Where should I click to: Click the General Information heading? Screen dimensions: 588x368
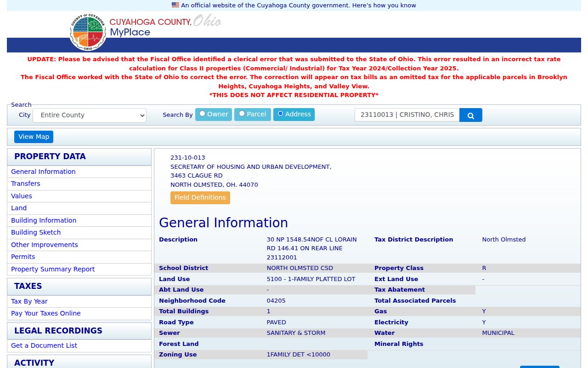pos(223,223)
